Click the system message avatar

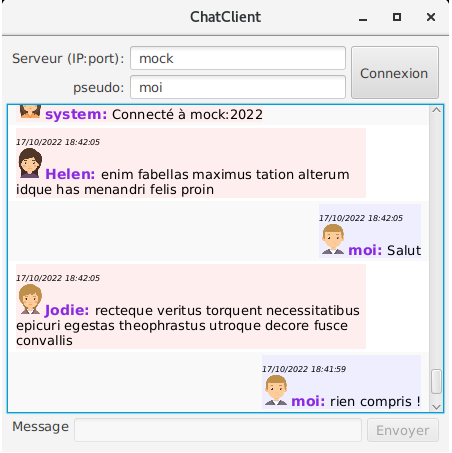pos(30,112)
